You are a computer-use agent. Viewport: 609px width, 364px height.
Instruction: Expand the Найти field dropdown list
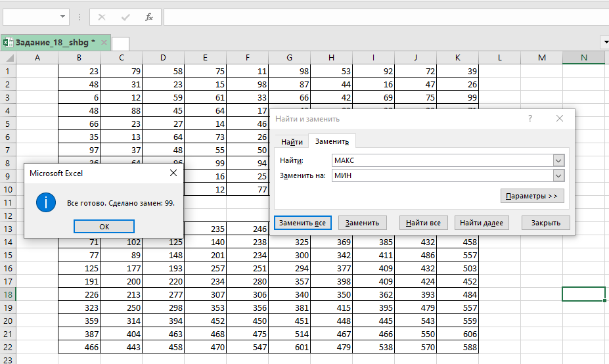[558, 160]
